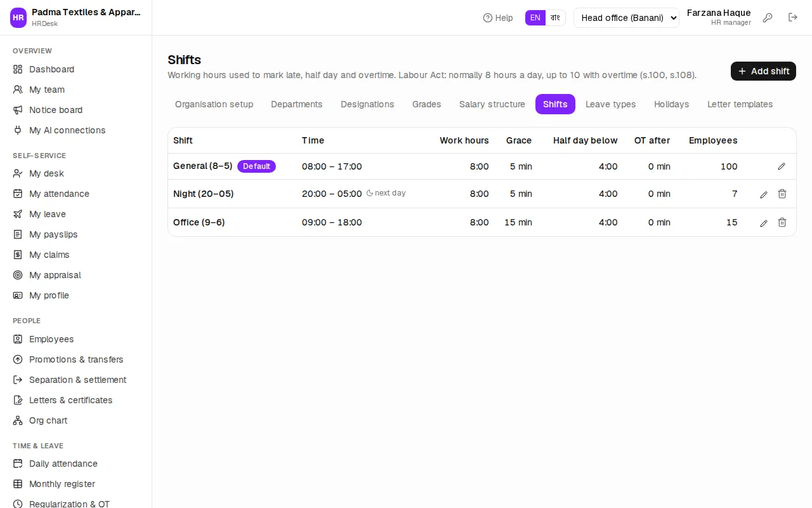Open the Holidays tab
Viewport: 812px width, 508px height.
click(671, 104)
